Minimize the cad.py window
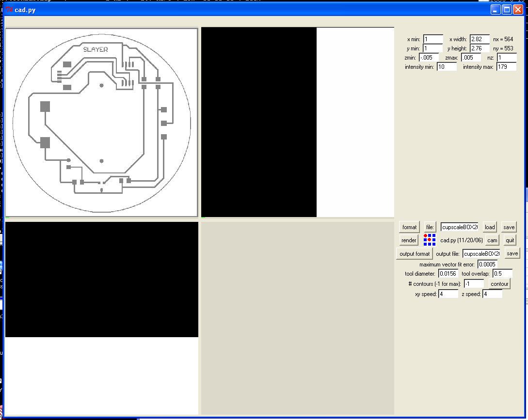528x420 pixels. [495, 9]
